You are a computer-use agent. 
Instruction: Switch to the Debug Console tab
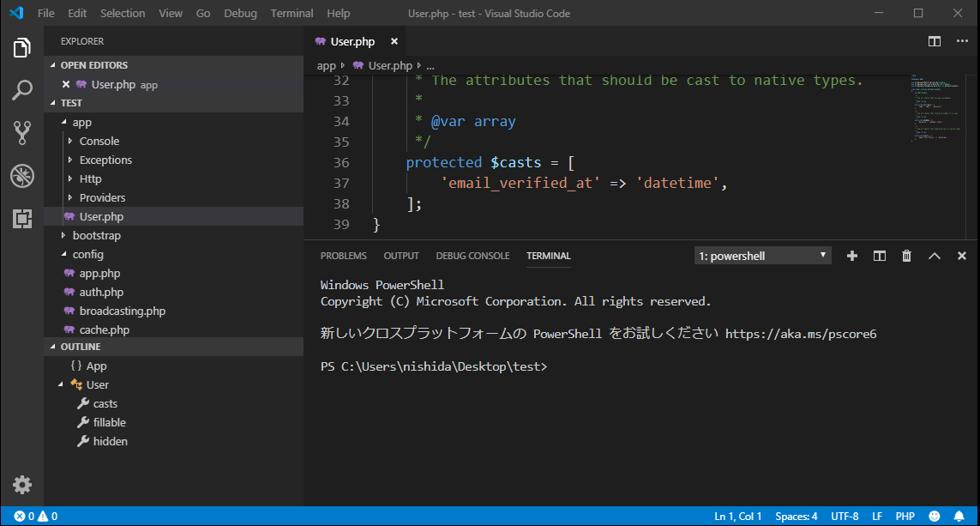click(472, 256)
